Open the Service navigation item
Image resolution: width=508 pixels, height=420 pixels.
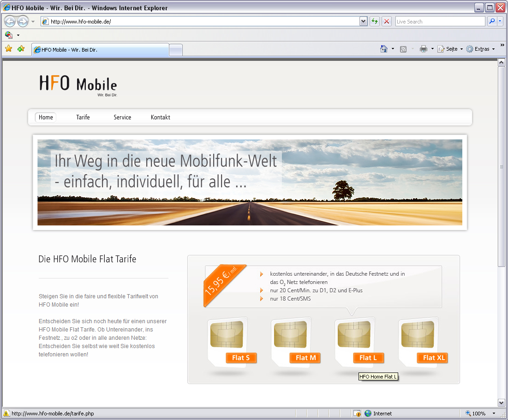click(x=122, y=117)
